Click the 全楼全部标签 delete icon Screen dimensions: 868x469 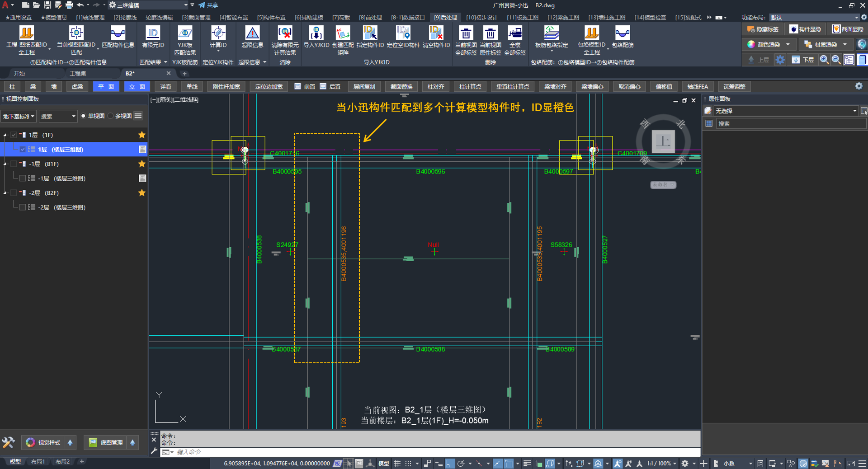(x=515, y=33)
